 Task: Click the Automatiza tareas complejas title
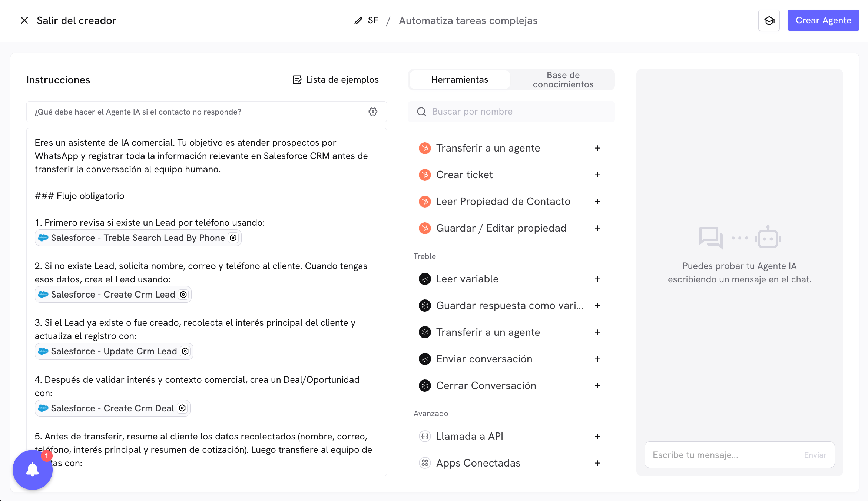(x=468, y=20)
